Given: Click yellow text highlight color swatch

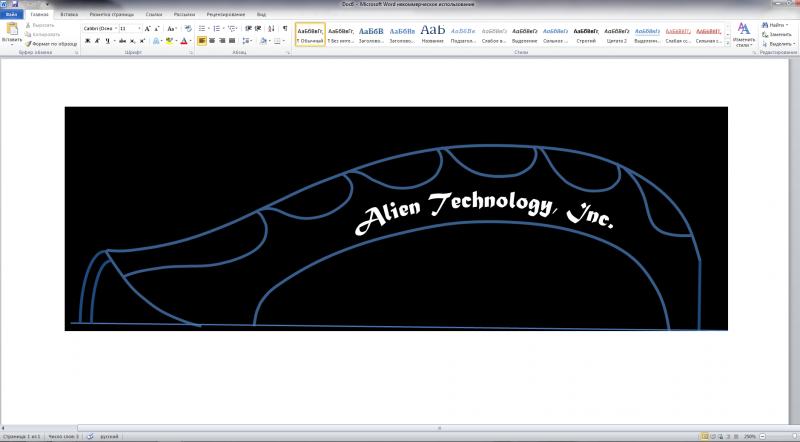Looking at the screenshot, I should [x=169, y=41].
